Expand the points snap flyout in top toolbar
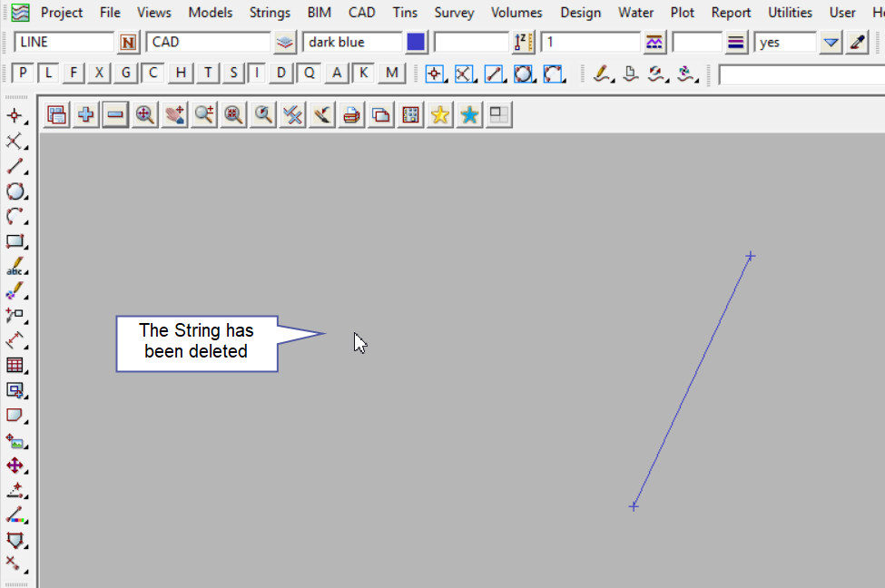Image resolution: width=885 pixels, height=588 pixels. coord(435,73)
